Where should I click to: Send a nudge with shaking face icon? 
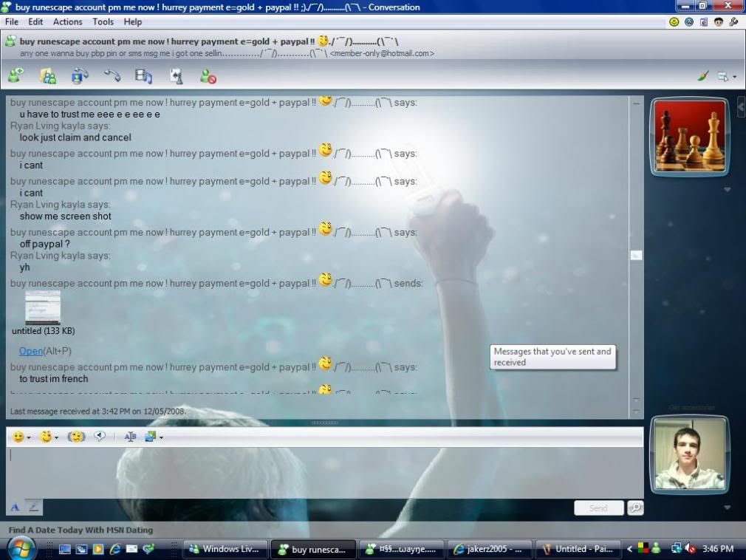pos(76,437)
